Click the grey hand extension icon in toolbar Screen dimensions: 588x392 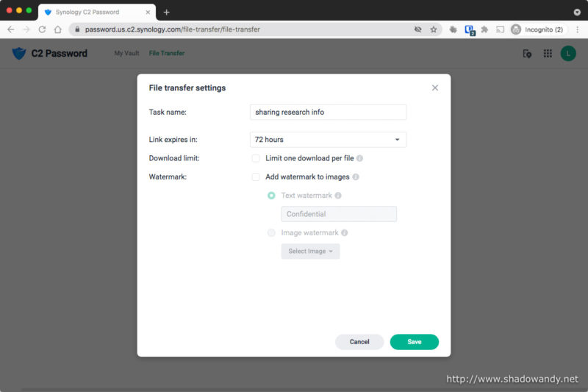point(453,29)
